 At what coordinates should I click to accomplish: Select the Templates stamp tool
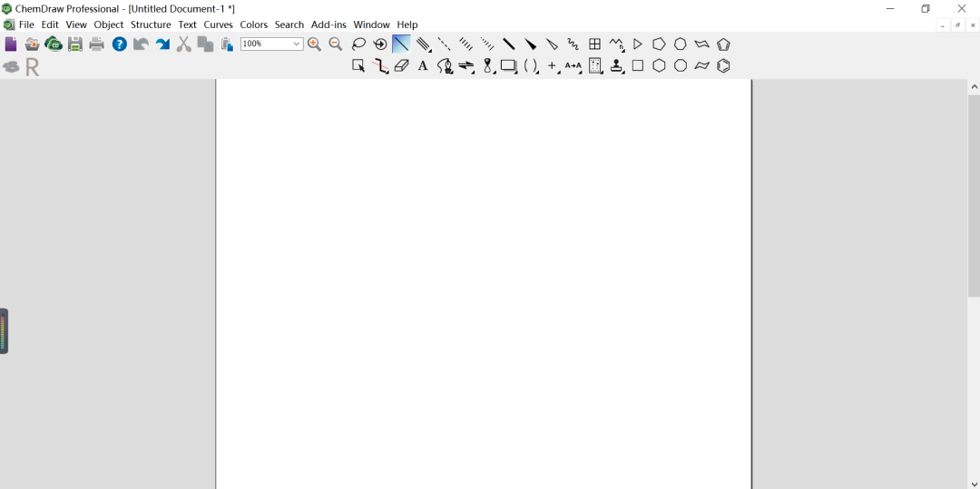point(617,65)
